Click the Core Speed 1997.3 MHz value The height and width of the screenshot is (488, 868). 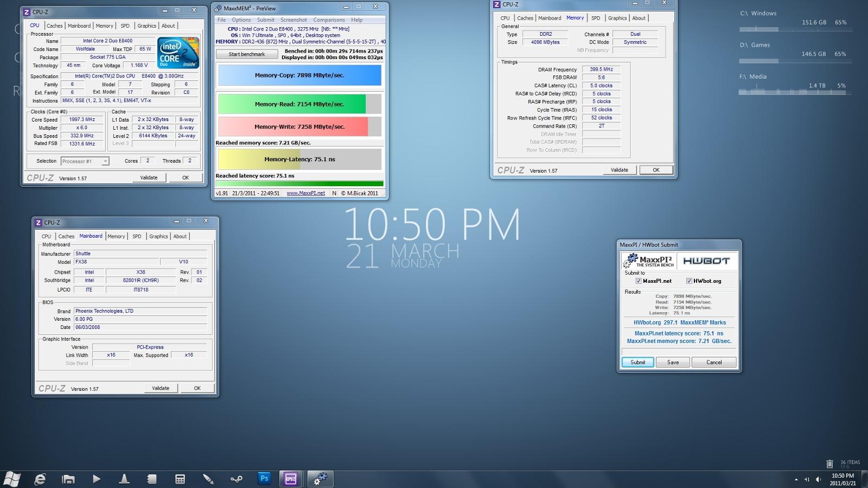pos(82,119)
